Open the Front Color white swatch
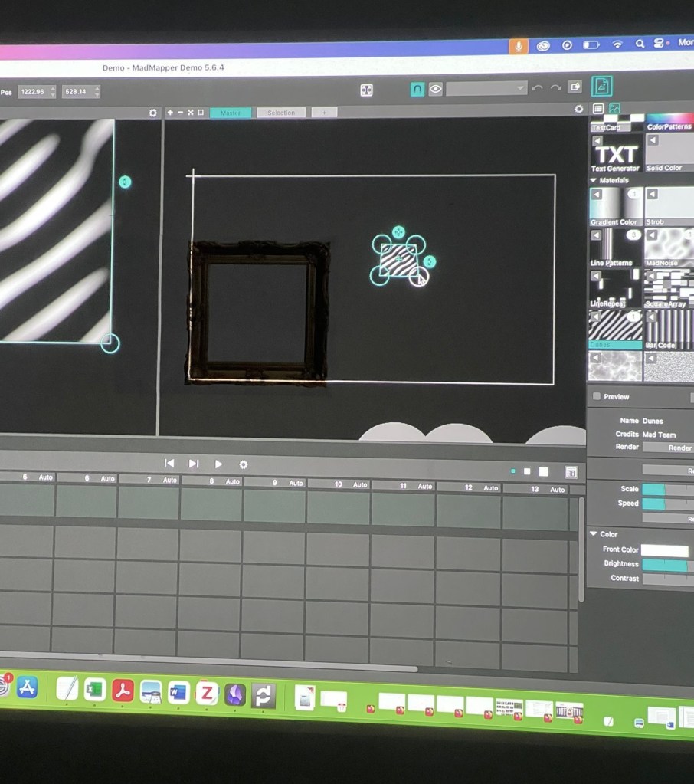 point(664,550)
